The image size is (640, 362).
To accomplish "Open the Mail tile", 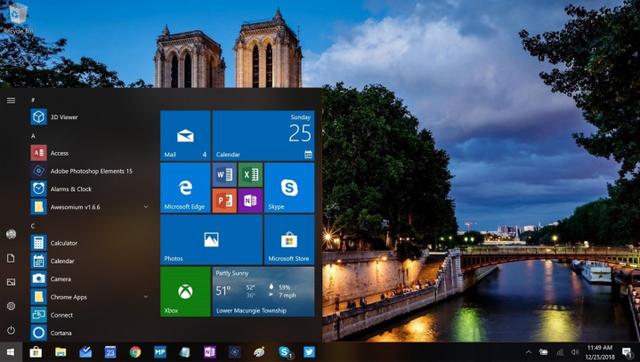I will click(185, 135).
